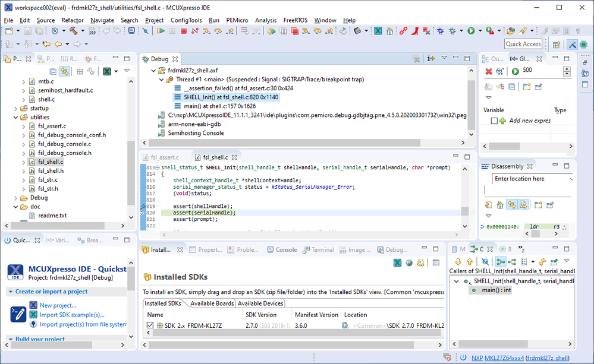Click the Open Perspective icon

click(x=557, y=45)
